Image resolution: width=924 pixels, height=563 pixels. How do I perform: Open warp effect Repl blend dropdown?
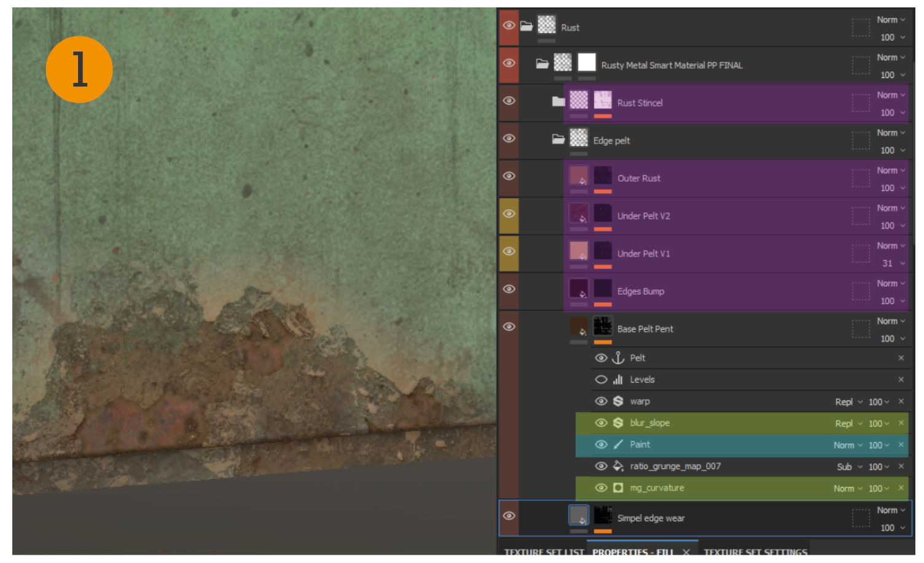(x=848, y=402)
